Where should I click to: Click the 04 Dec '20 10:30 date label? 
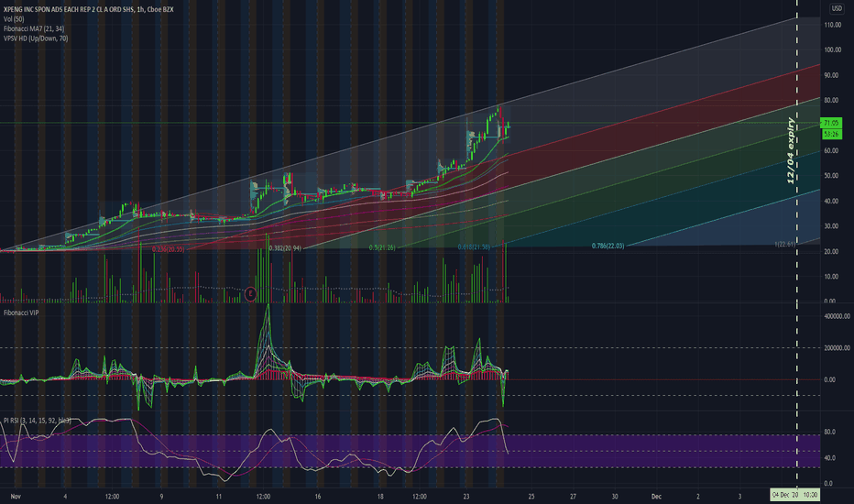[x=794, y=495]
